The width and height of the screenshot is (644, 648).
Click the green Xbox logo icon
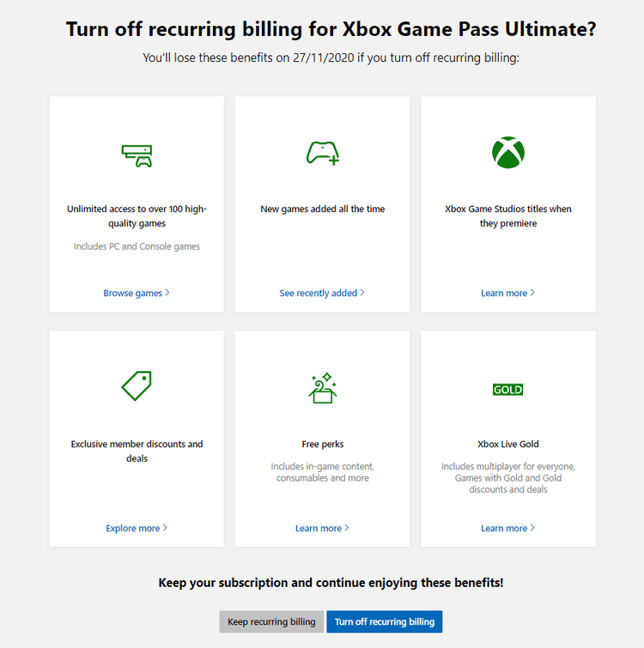tap(508, 153)
